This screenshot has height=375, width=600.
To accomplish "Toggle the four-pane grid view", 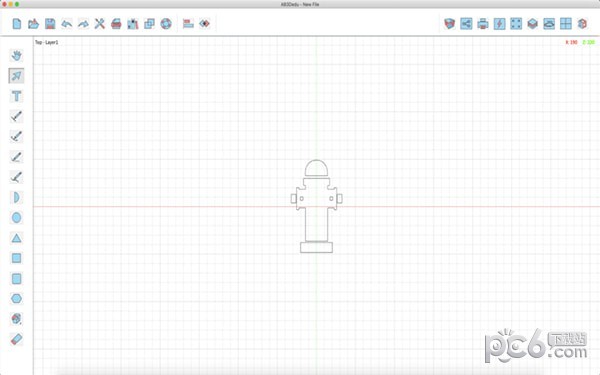I will pyautogui.click(x=566, y=24).
